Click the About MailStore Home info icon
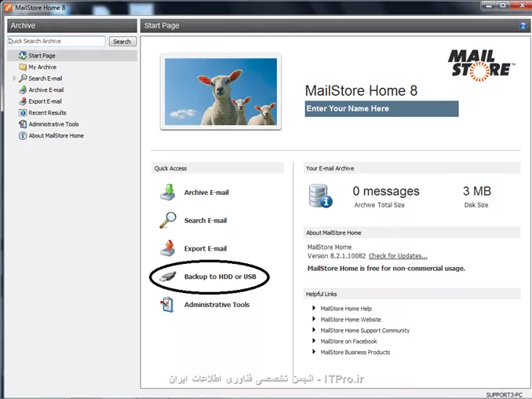Image resolution: width=532 pixels, height=399 pixels. tap(23, 136)
